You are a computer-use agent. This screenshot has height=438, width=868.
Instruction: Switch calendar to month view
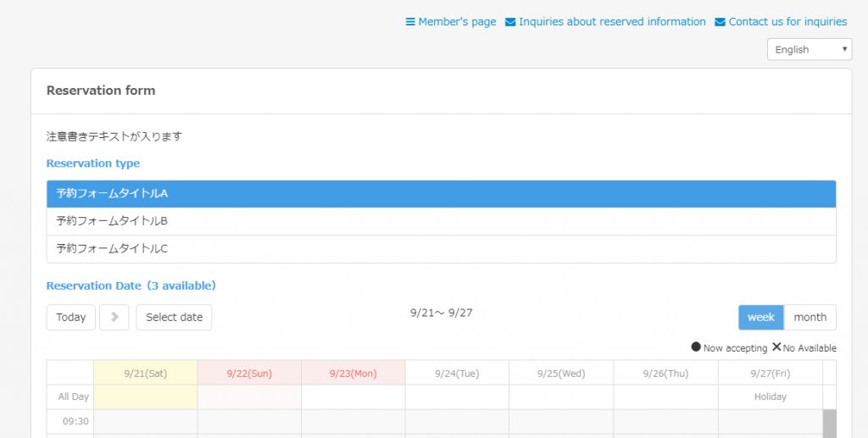810,317
